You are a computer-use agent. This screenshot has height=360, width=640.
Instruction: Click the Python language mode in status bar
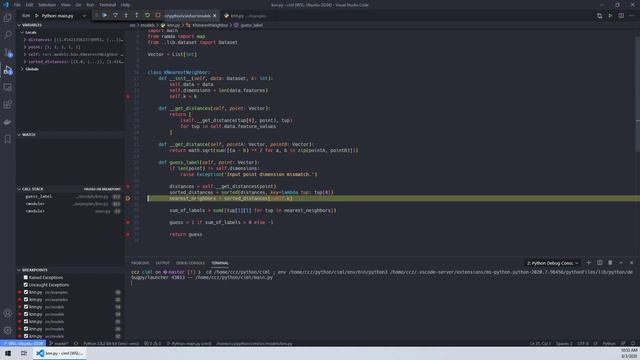(609, 344)
